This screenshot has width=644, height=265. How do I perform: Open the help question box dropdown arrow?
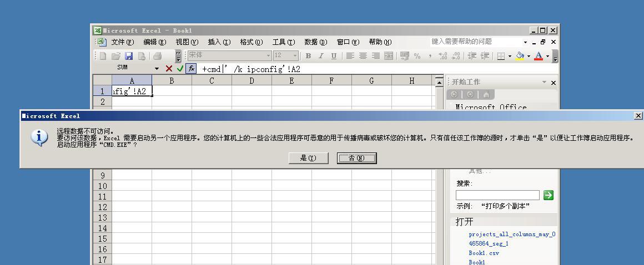[525, 42]
